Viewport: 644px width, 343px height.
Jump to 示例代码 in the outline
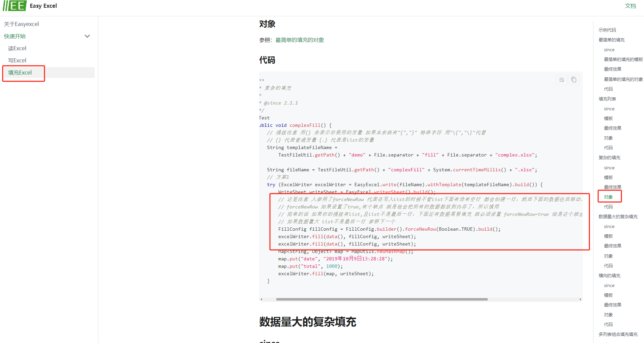pyautogui.click(x=607, y=30)
